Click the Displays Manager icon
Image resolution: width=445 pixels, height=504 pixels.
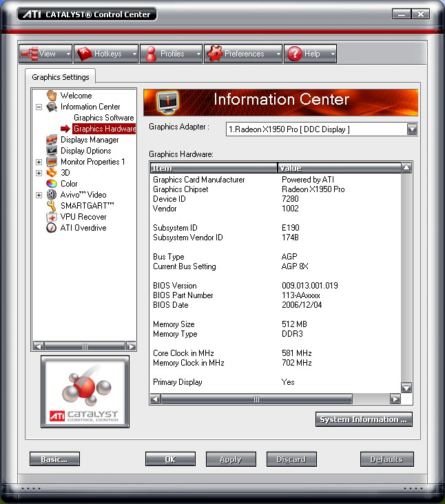52,140
